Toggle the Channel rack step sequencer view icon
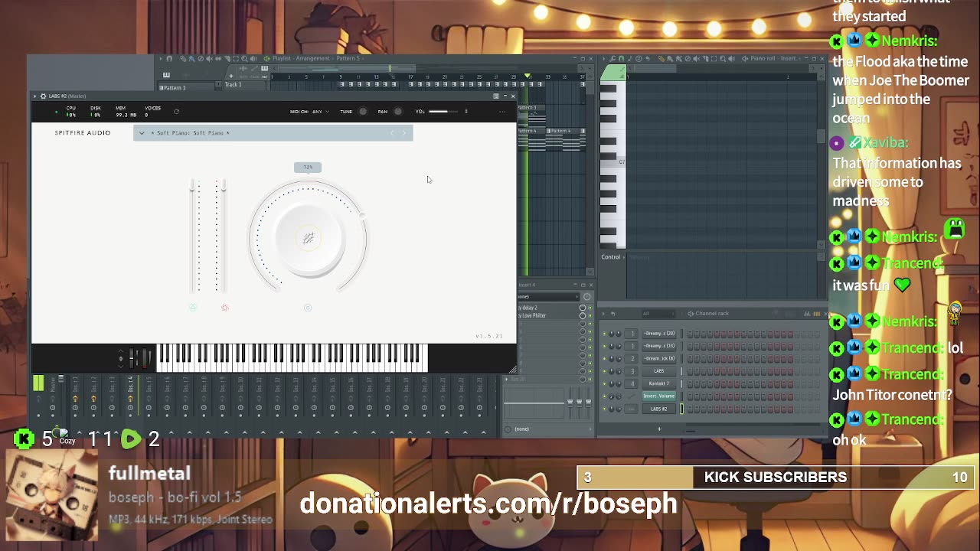Image resolution: width=980 pixels, height=551 pixels. tap(816, 313)
